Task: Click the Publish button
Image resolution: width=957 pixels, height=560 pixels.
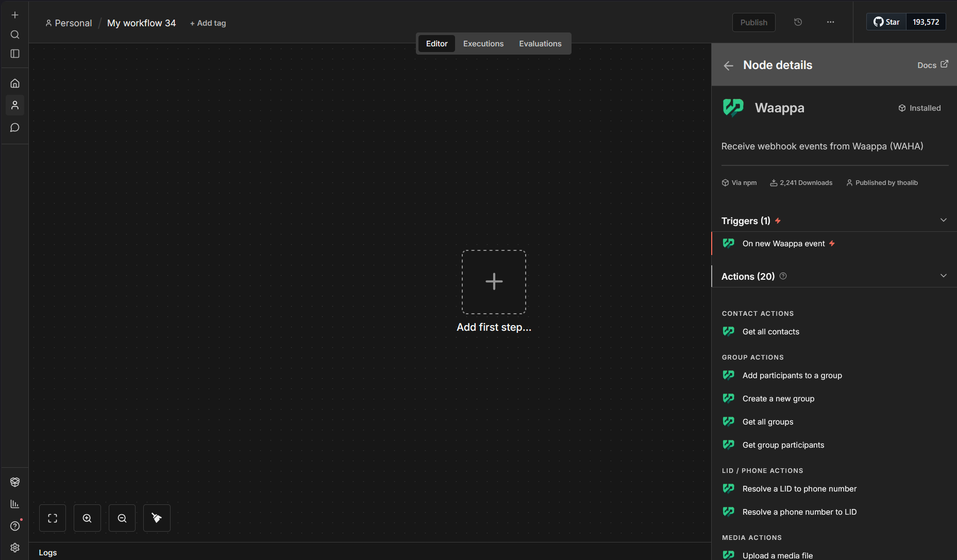Action: click(753, 22)
